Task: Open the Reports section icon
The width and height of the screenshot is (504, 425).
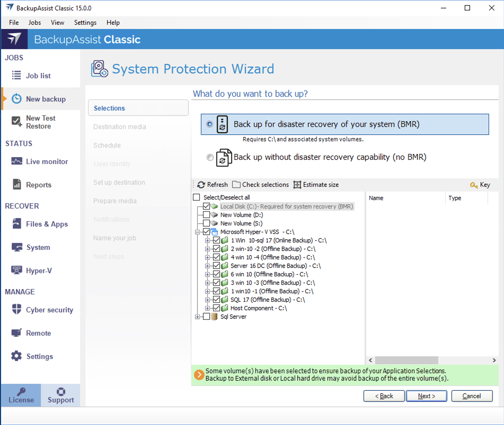Action: click(x=17, y=184)
